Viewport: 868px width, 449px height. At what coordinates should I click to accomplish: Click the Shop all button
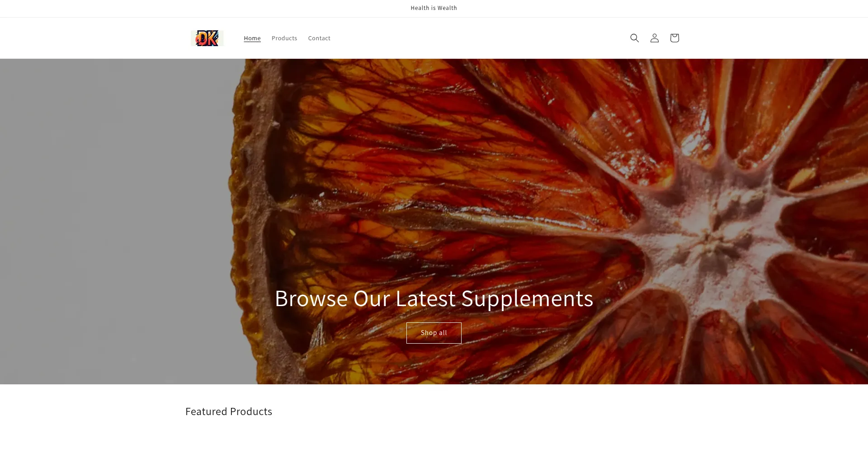point(434,333)
